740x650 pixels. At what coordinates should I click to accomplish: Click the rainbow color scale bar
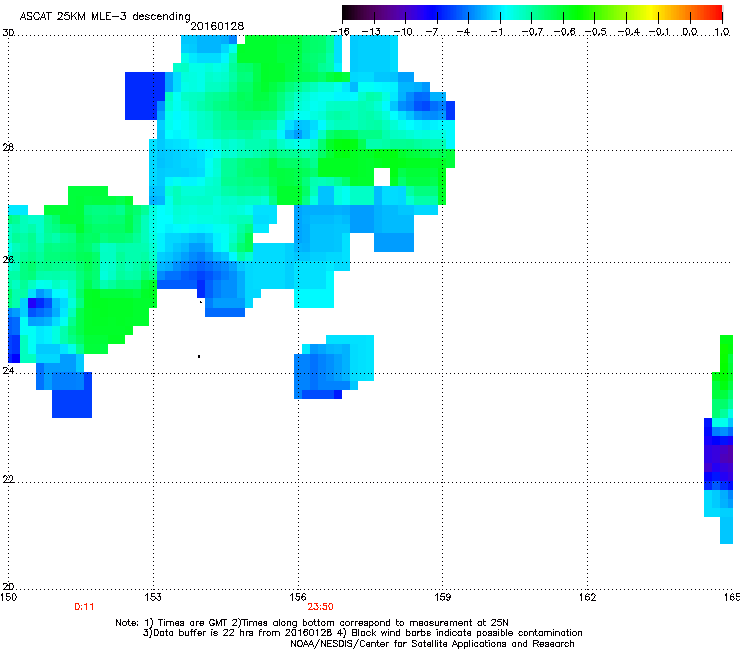click(x=532, y=13)
